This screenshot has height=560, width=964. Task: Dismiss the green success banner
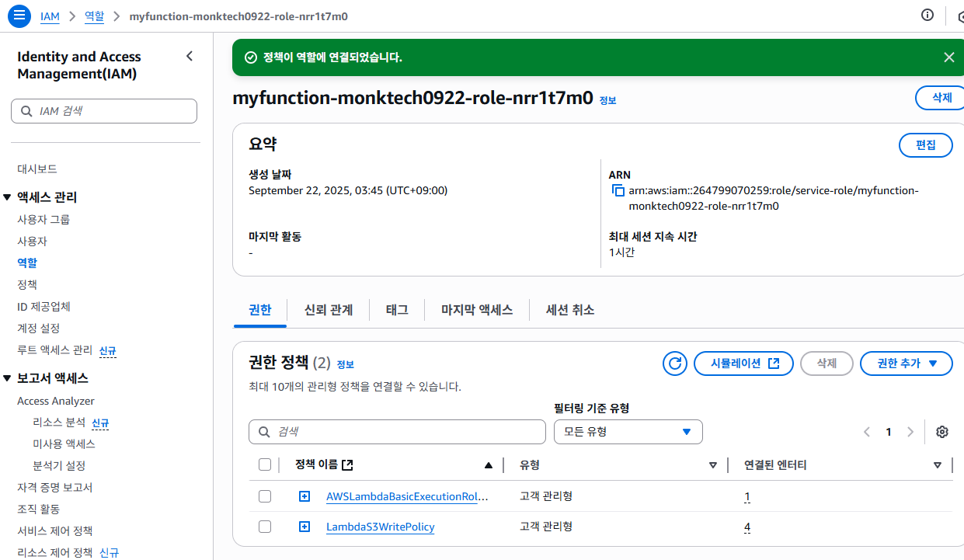click(949, 57)
